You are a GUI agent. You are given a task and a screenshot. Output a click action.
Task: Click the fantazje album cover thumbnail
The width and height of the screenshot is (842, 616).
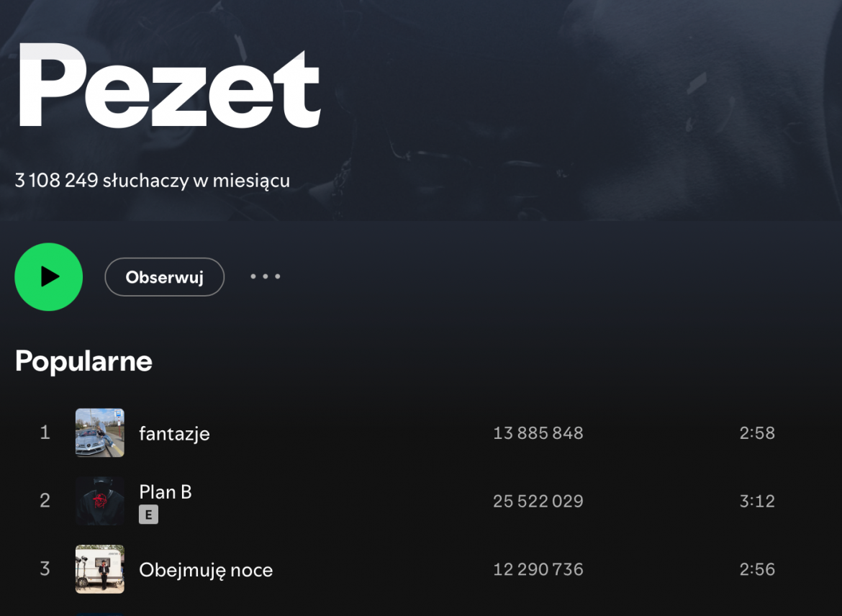[x=100, y=432]
